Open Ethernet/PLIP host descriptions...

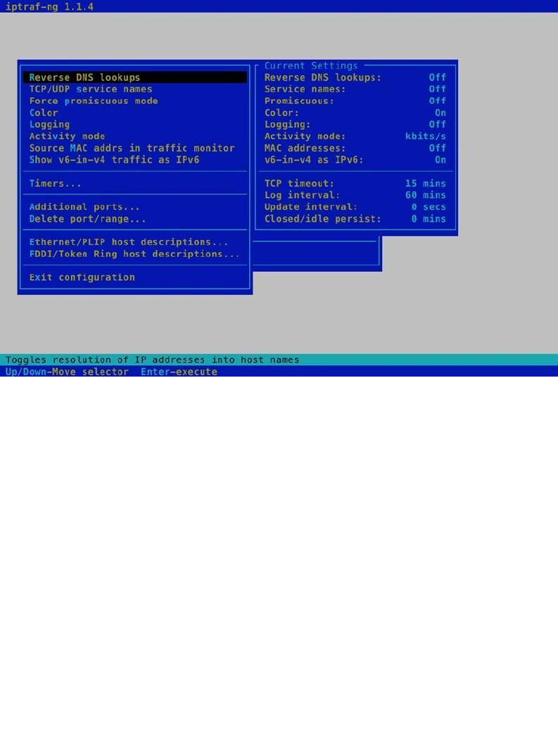(x=129, y=242)
